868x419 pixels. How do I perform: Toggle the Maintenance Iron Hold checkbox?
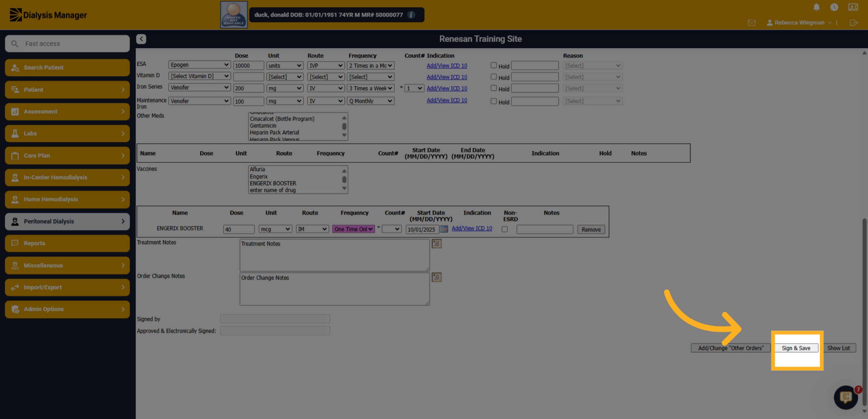pos(493,101)
